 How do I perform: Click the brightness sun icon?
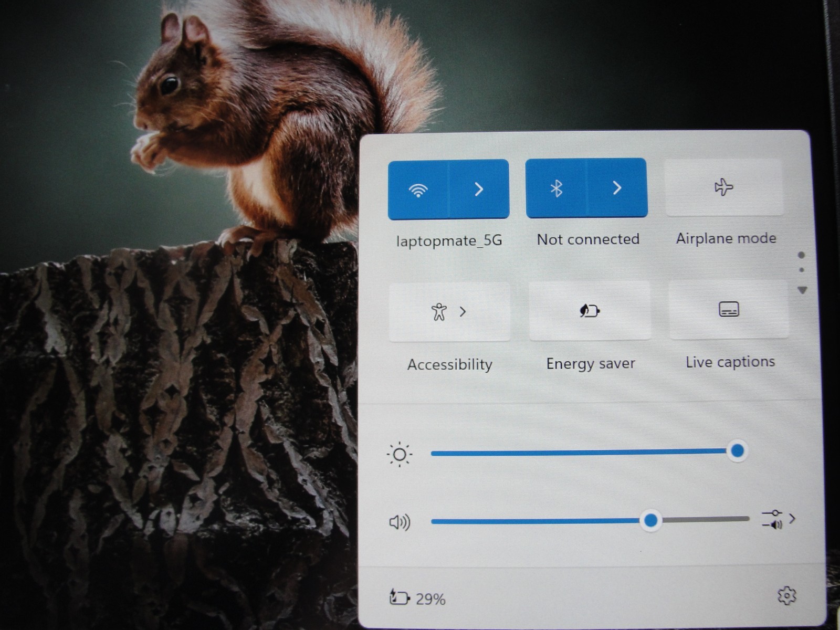(x=399, y=454)
